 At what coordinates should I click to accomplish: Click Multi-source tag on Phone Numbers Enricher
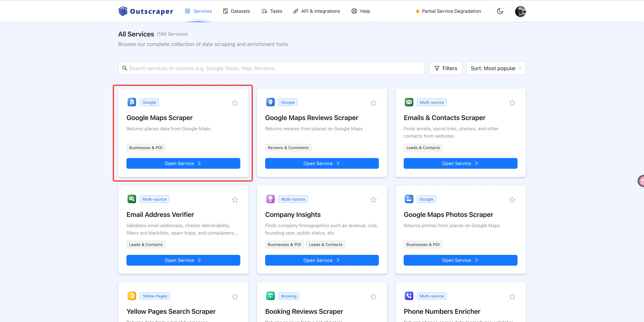tap(432, 296)
